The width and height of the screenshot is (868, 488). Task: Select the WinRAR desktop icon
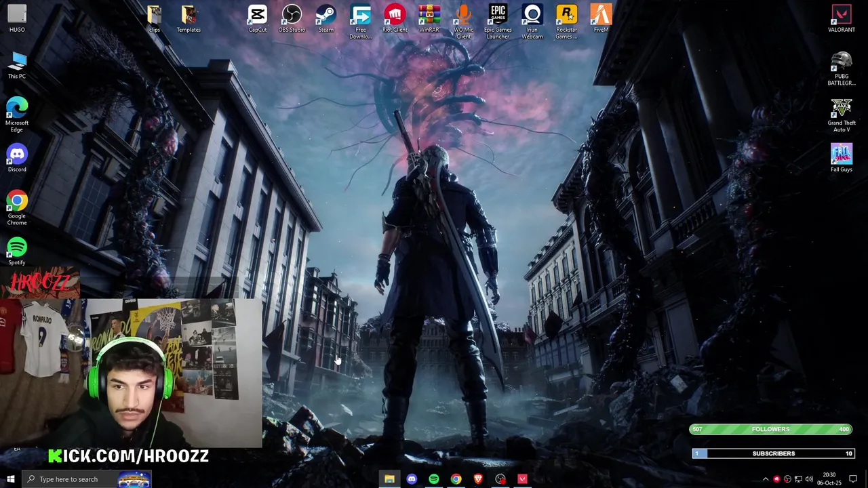point(429,18)
